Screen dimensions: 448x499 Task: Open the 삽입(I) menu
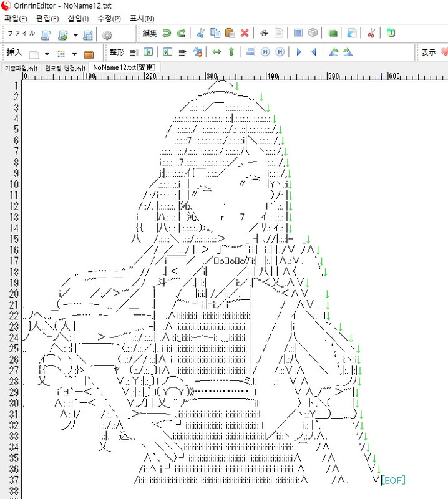click(78, 19)
